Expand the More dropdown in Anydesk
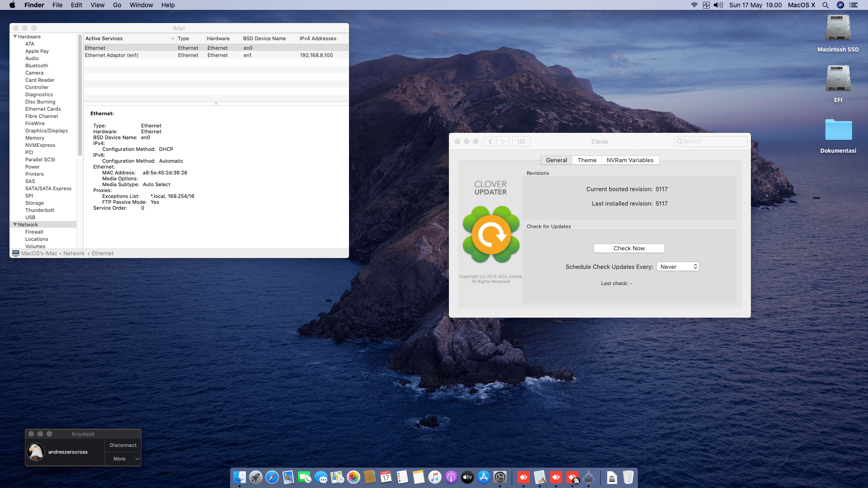Image resolution: width=868 pixels, height=488 pixels. tap(123, 459)
